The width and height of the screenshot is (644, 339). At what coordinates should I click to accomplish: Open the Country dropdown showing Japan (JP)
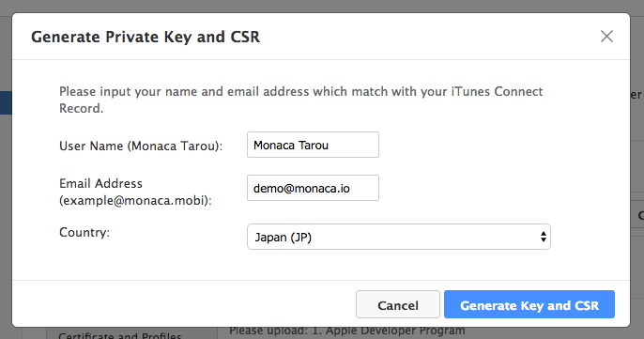(x=398, y=237)
